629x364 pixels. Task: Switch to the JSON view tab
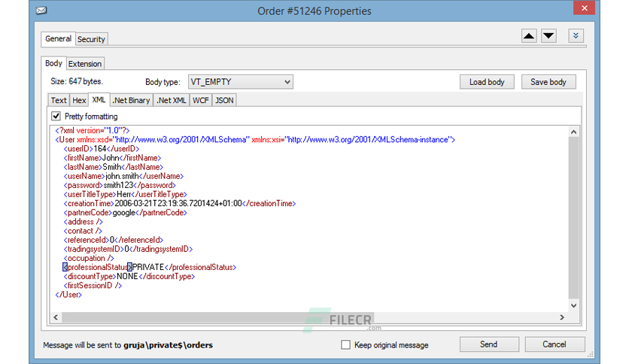[224, 100]
